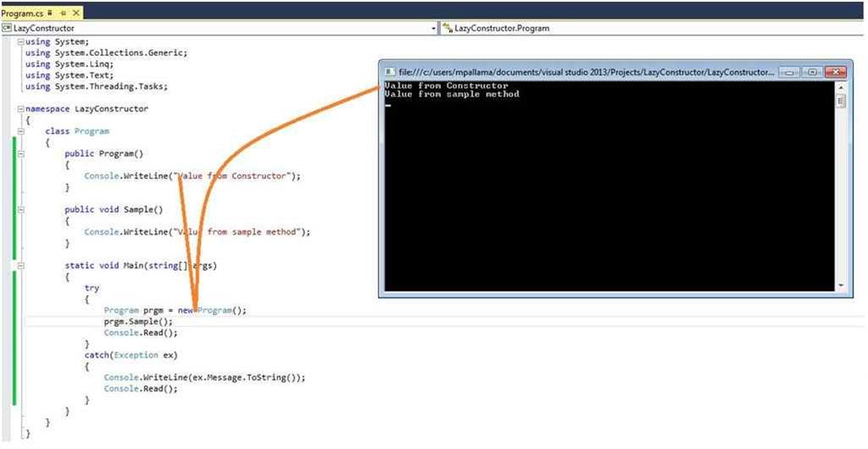This screenshot has height=449, width=868.
Task: Open the LazyConstructor project navigation dropdown
Action: 434,28
